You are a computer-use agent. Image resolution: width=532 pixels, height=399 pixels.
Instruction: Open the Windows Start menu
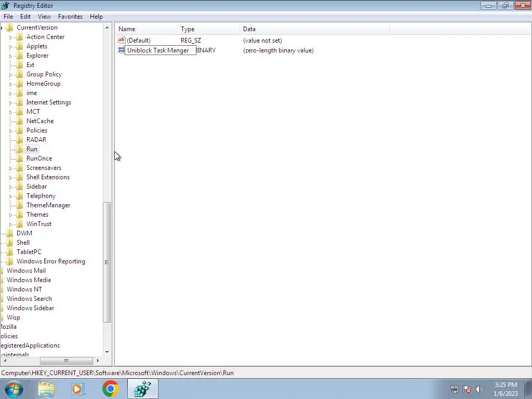click(x=14, y=389)
